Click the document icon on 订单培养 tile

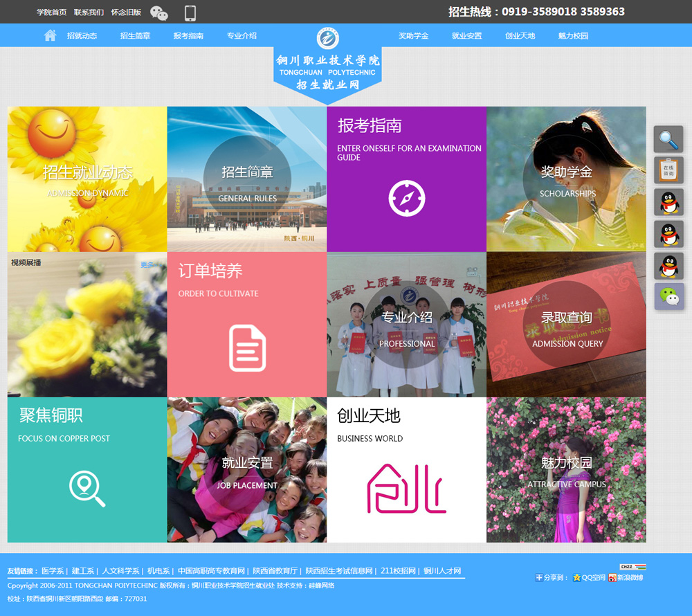pyautogui.click(x=247, y=347)
